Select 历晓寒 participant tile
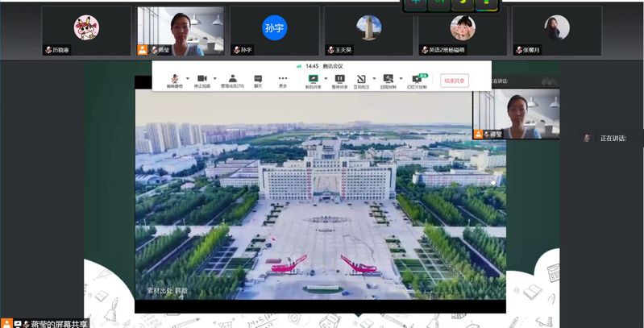This screenshot has width=644, height=328. click(86, 29)
